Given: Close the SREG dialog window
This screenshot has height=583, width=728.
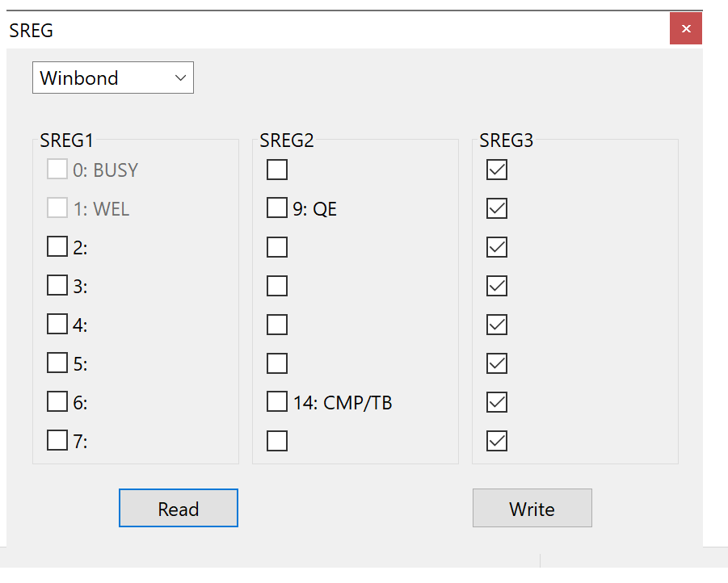Looking at the screenshot, I should 686,29.
